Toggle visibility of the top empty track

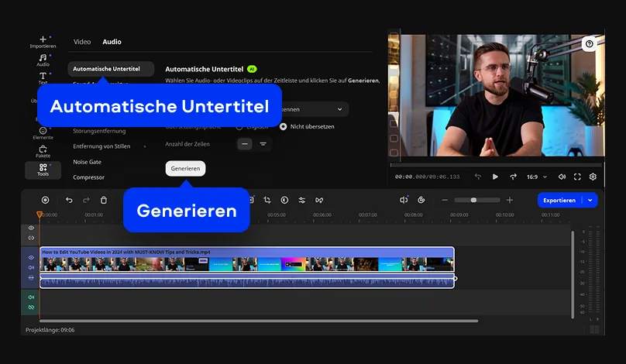[x=31, y=228]
